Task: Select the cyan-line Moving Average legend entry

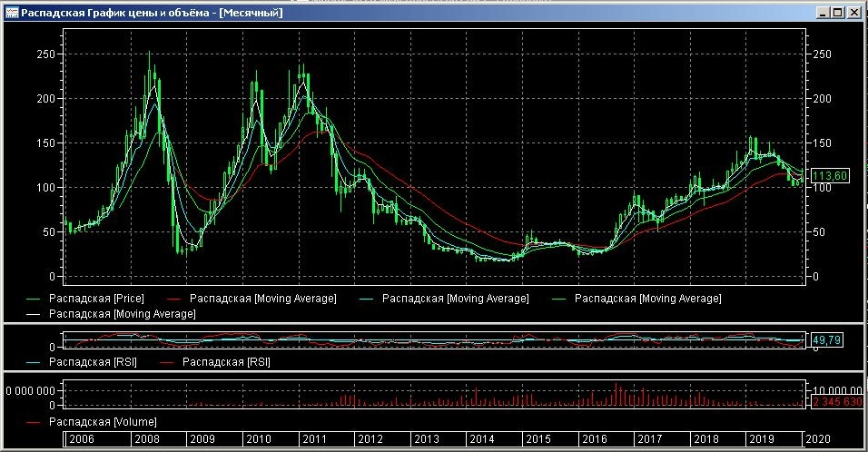Action: [444, 299]
